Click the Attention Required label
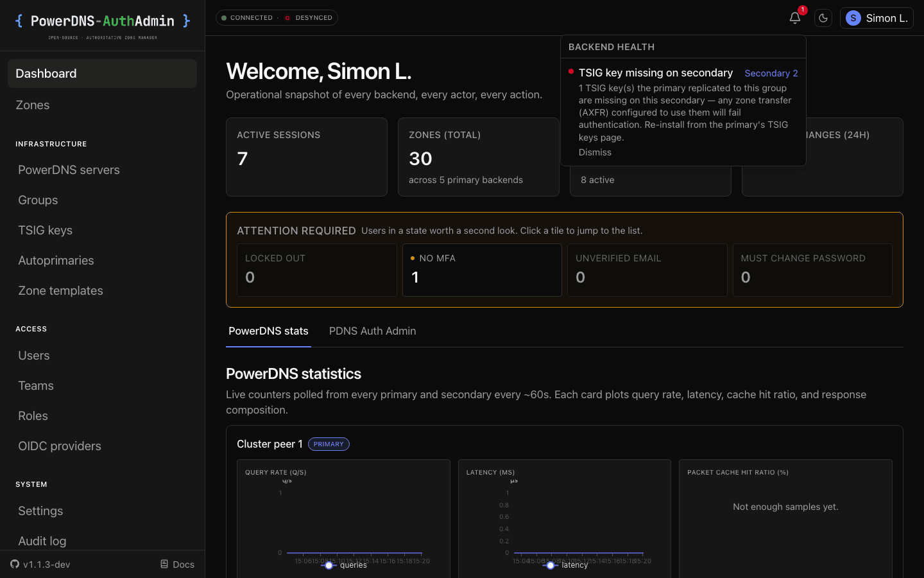Viewport: 924px width, 578px height. pos(296,231)
